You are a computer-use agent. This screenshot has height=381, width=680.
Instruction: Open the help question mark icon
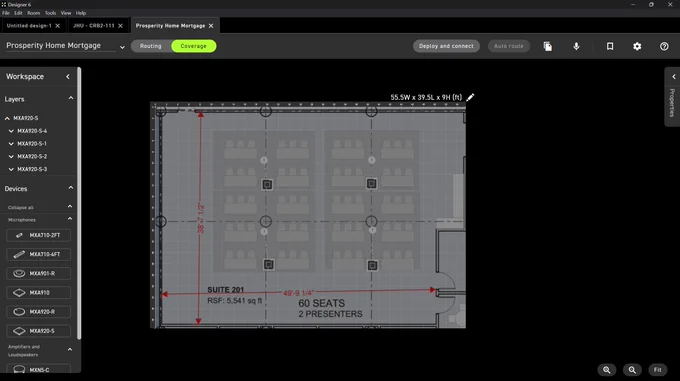664,46
